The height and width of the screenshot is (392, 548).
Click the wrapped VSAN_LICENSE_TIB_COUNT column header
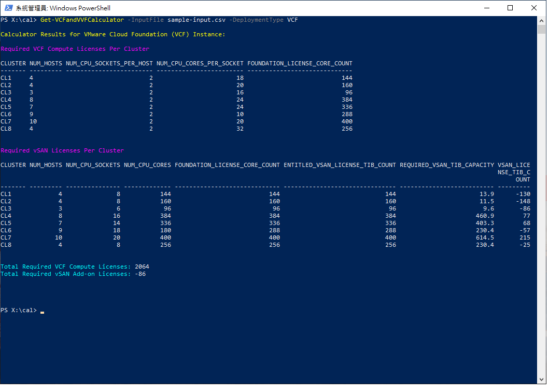click(514, 172)
